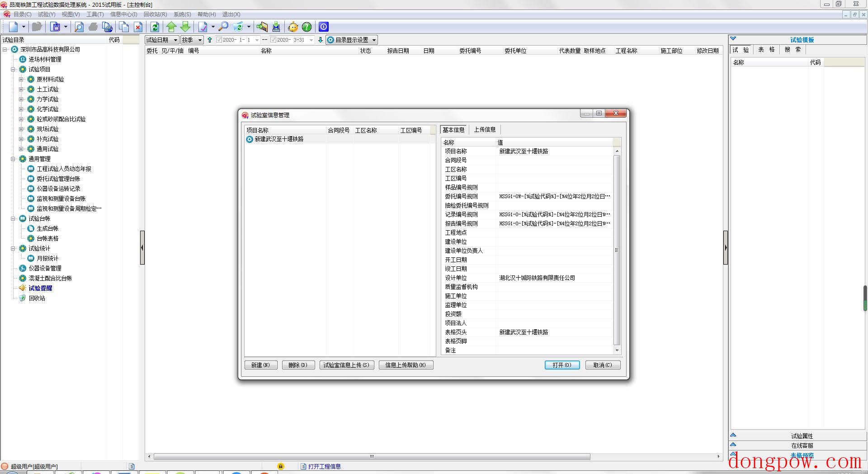Open the 试验日期 dropdown

pos(162,40)
